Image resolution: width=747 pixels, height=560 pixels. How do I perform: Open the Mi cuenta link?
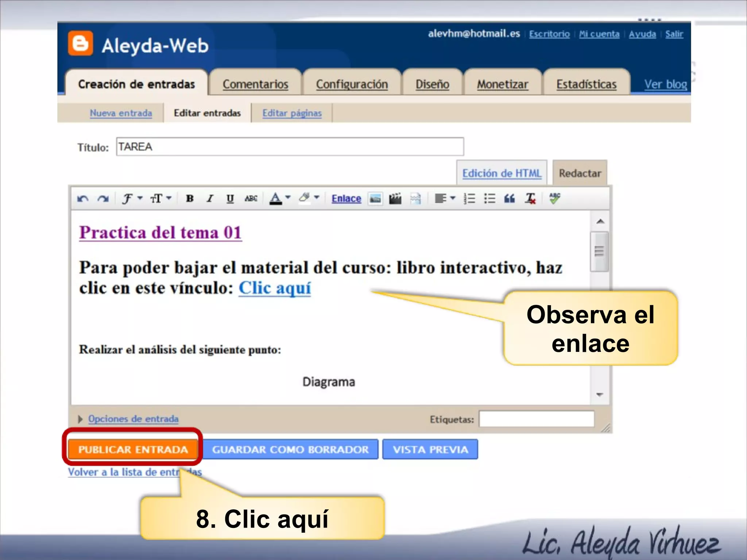599,34
